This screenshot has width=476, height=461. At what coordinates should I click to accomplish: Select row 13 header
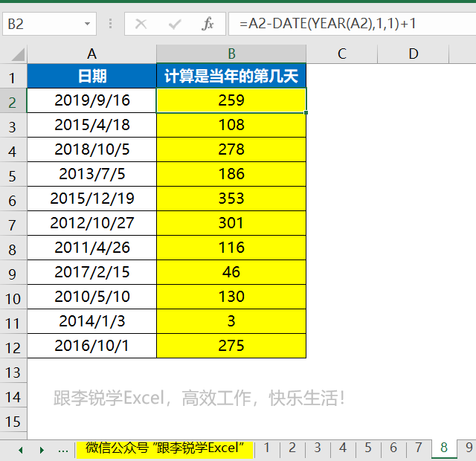(x=13, y=370)
